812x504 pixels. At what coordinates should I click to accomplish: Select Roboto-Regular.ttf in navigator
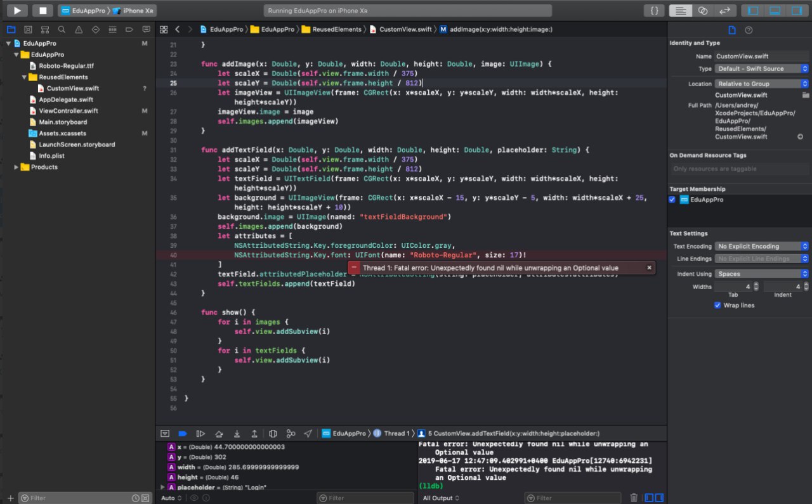[66, 66]
